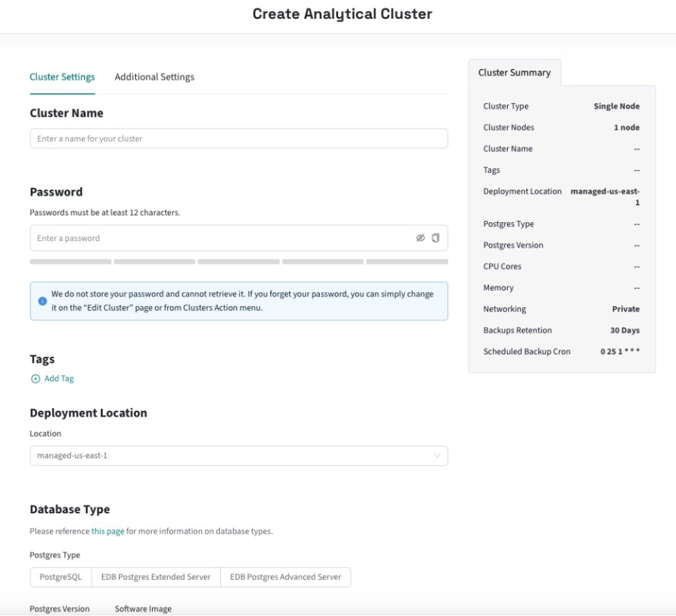The height and width of the screenshot is (616, 676).
Task: Click the copy password icon
Action: 436,238
